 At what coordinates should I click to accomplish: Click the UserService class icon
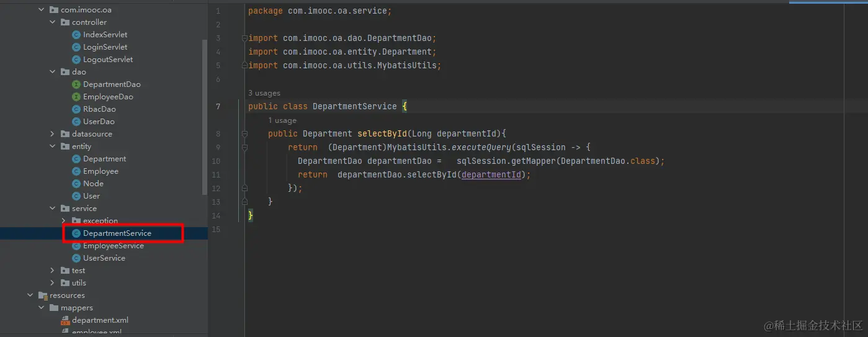[x=76, y=258]
